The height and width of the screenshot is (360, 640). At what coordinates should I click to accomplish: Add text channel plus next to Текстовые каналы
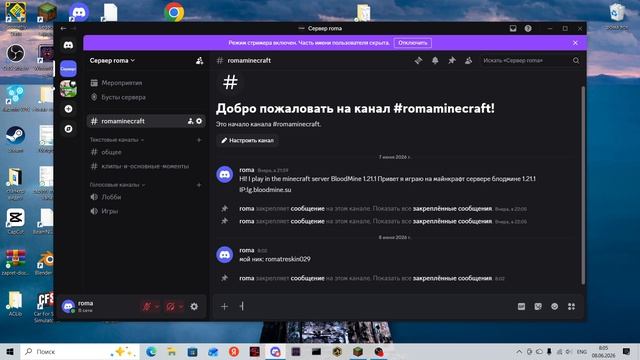pos(199,140)
